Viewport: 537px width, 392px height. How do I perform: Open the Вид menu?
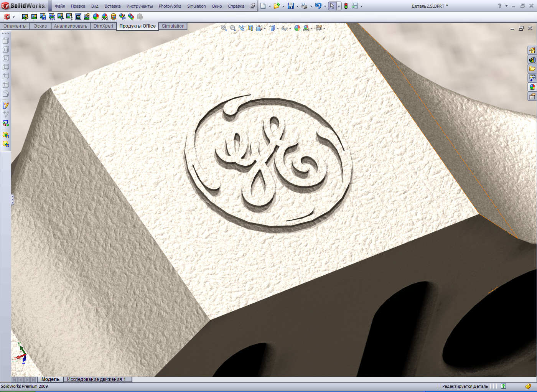click(x=95, y=6)
